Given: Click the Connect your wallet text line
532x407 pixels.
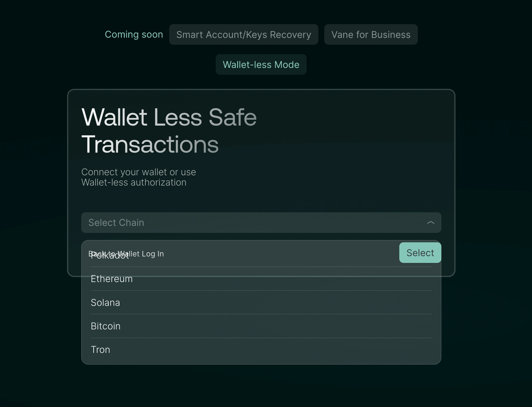Looking at the screenshot, I should tap(139, 172).
